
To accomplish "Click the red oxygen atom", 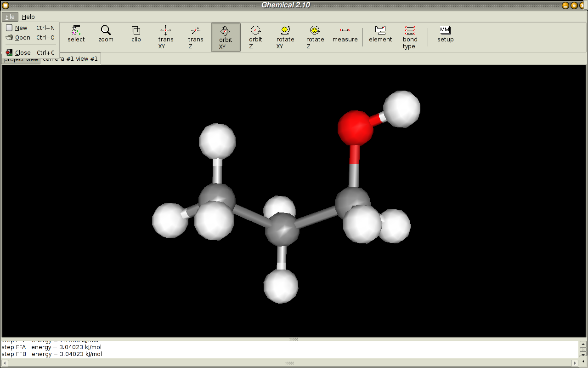I will [x=355, y=128].
